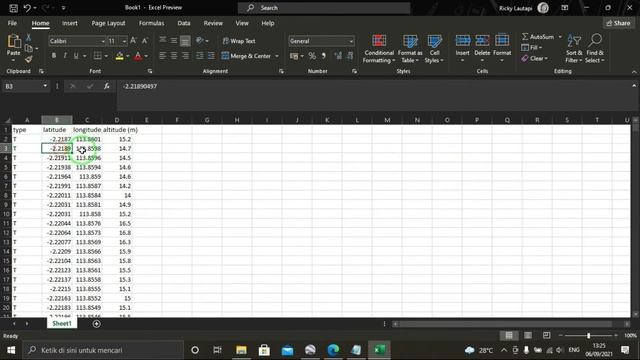
Task: Open Conditional Formatting menu
Action: 379,49
